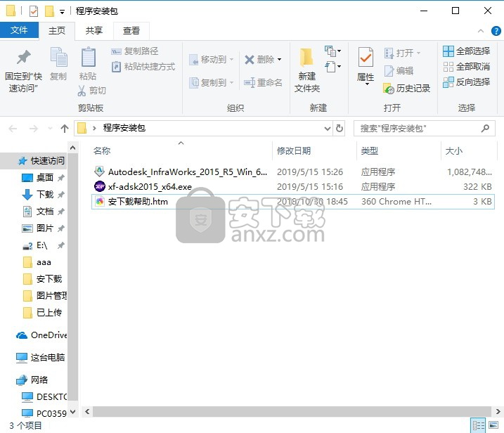This screenshot has height=433, width=504.
Task: Expand the address bar history dropdown
Action: pos(328,129)
